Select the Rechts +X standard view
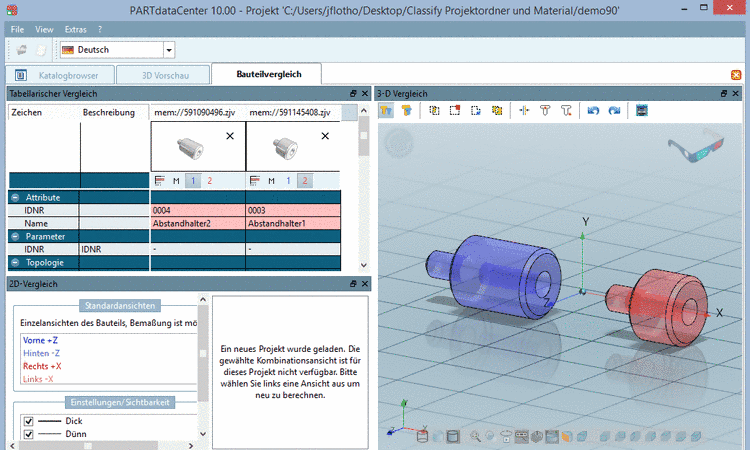750x450 pixels. click(x=42, y=366)
